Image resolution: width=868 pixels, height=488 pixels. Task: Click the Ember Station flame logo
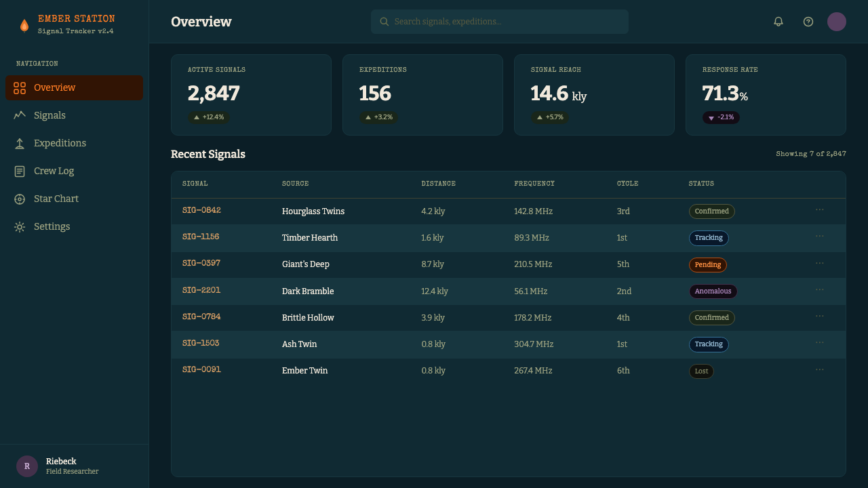point(24,25)
